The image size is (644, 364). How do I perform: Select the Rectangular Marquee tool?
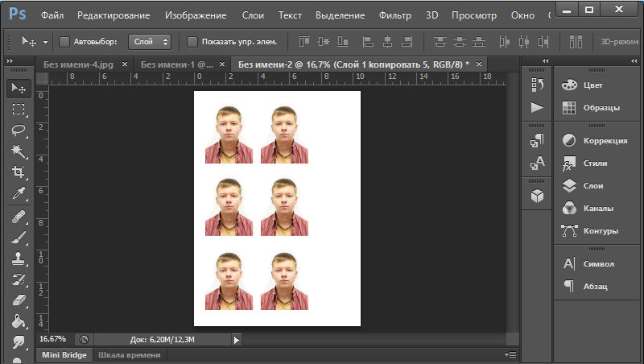[18, 109]
